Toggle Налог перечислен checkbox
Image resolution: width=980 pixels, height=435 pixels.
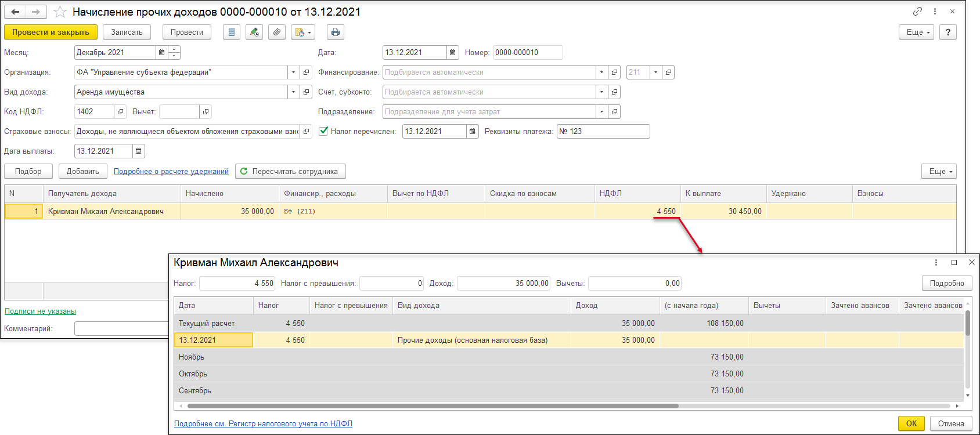coord(323,131)
